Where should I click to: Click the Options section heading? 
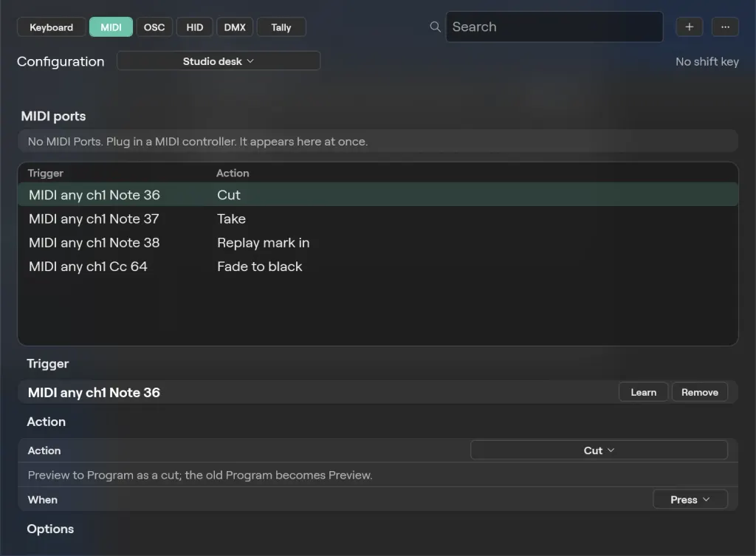tap(50, 529)
